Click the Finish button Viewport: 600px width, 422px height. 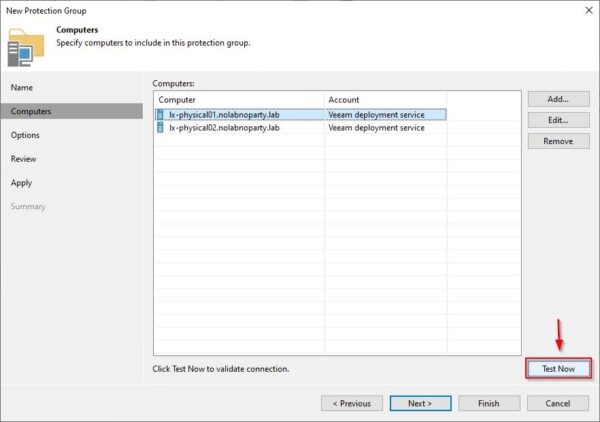point(489,404)
